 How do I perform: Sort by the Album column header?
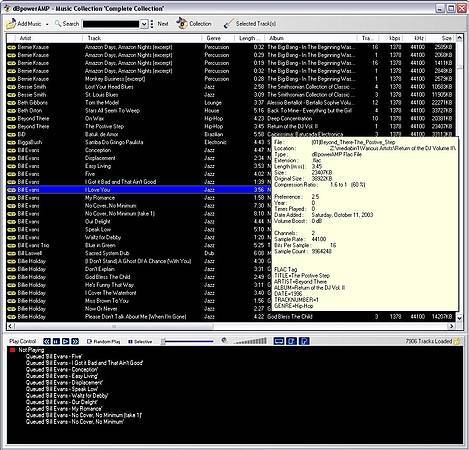point(311,38)
